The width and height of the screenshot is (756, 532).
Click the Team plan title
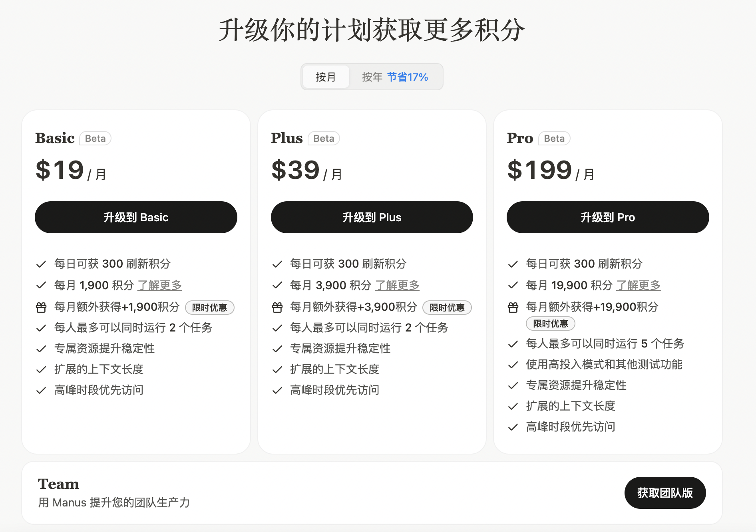coord(59,484)
